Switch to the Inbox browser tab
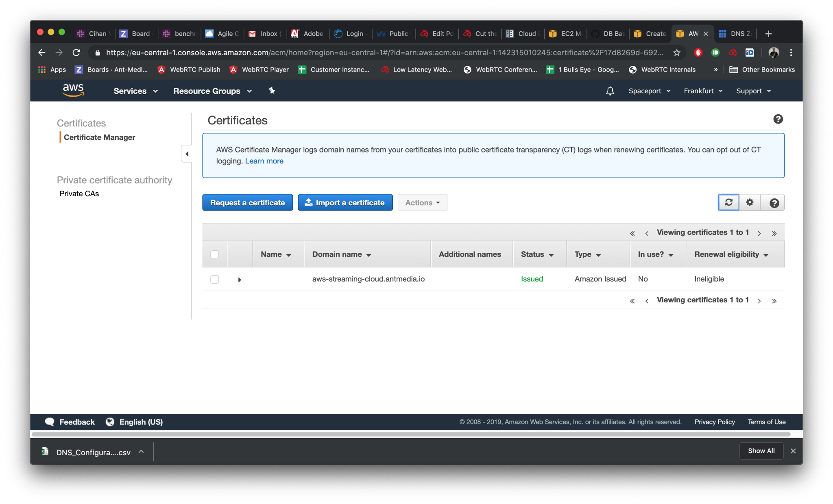The image size is (833, 504). [265, 34]
